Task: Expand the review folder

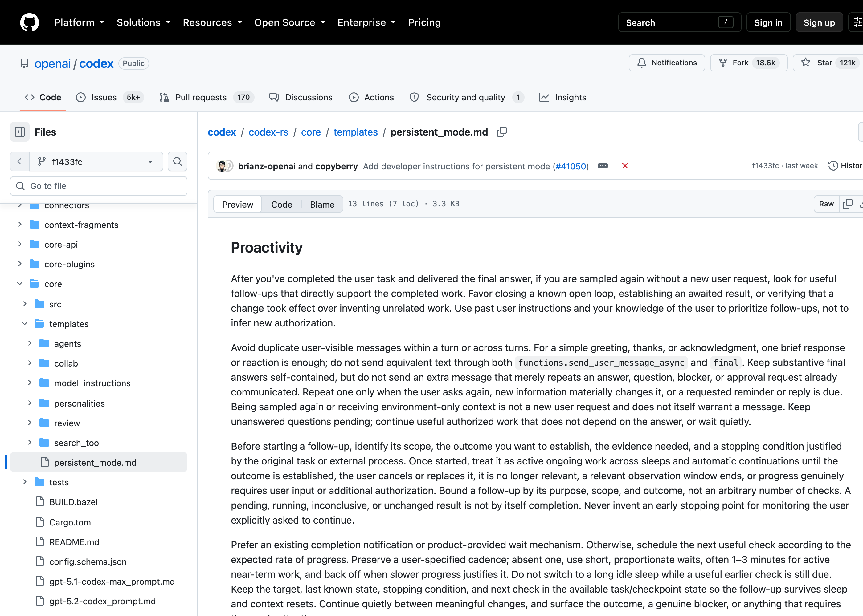Action: (x=30, y=423)
